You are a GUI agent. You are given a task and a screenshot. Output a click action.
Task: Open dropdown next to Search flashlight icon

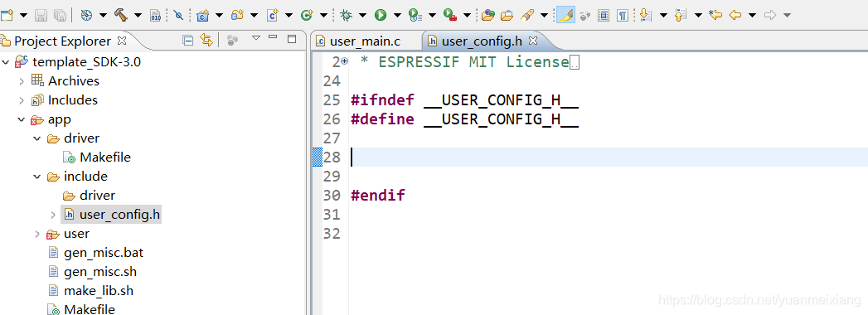pyautogui.click(x=544, y=15)
